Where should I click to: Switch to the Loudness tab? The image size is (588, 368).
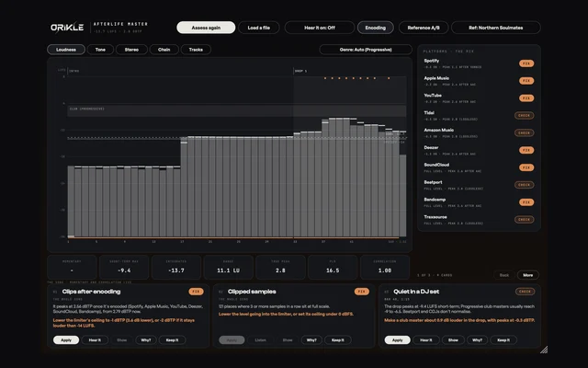point(66,50)
